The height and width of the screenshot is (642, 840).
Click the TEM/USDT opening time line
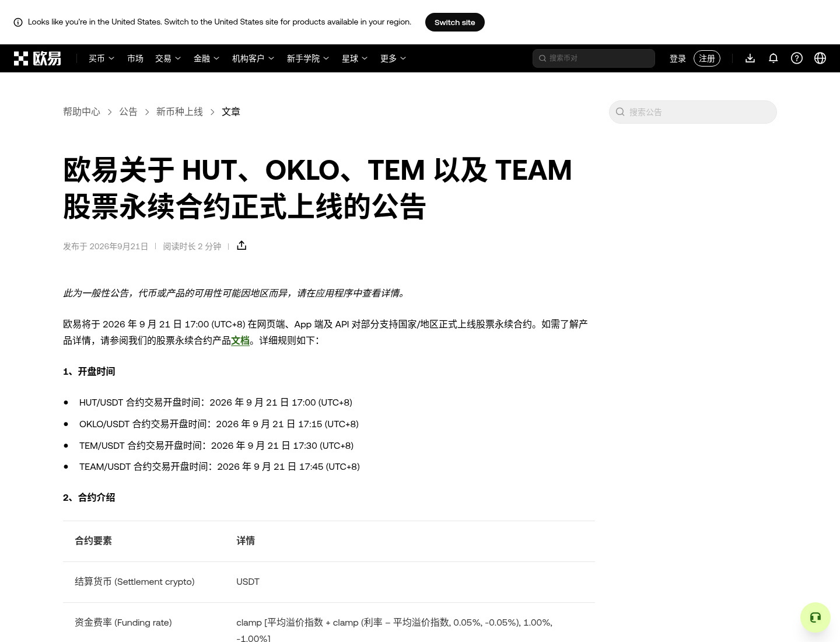coord(216,445)
